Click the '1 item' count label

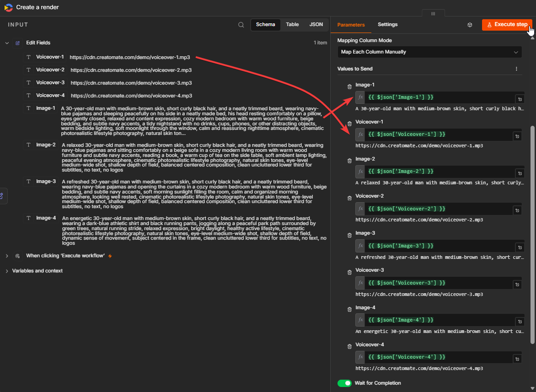tap(320, 43)
